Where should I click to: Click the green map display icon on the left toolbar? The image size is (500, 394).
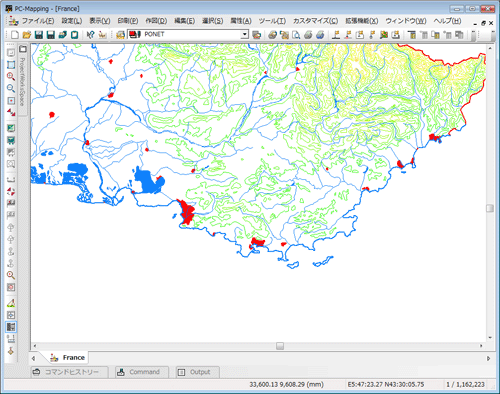(11, 128)
